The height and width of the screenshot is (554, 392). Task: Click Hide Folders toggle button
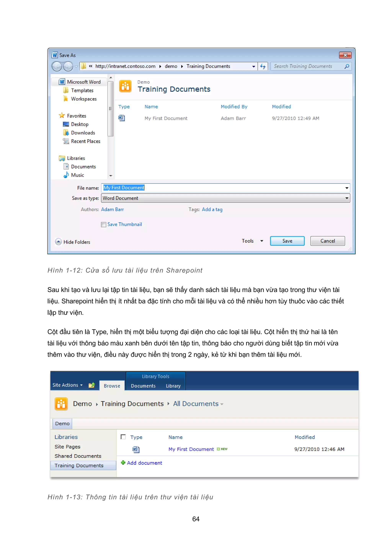tap(73, 242)
